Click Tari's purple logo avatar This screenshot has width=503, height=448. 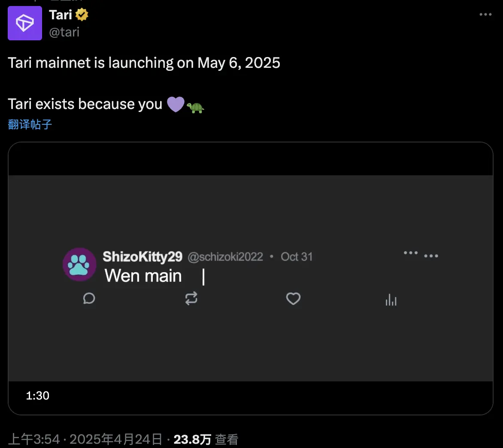25,23
